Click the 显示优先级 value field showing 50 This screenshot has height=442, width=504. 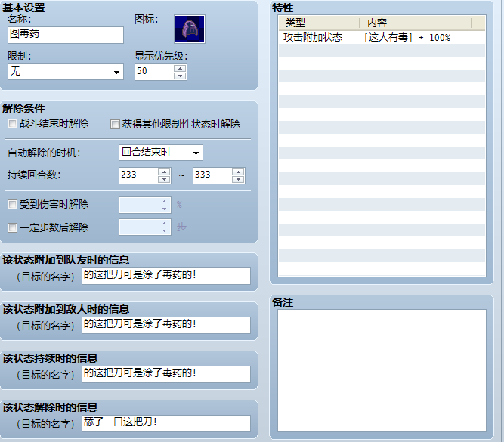click(x=154, y=72)
